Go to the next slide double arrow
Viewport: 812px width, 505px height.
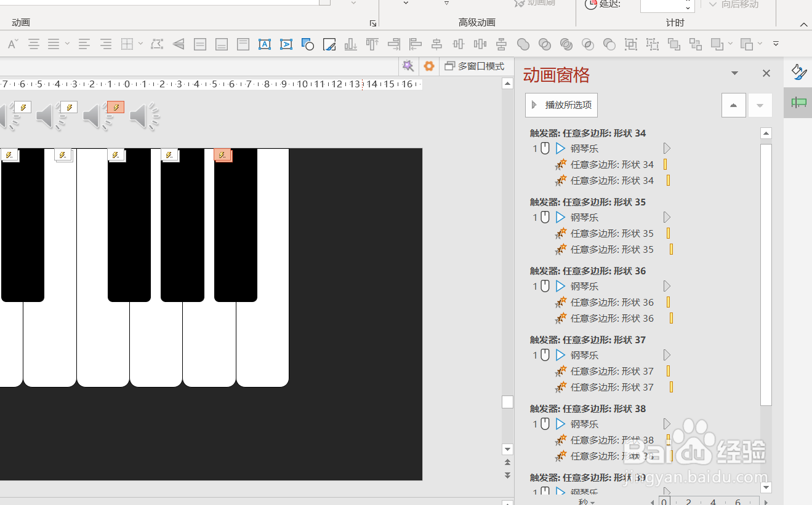[x=507, y=475]
